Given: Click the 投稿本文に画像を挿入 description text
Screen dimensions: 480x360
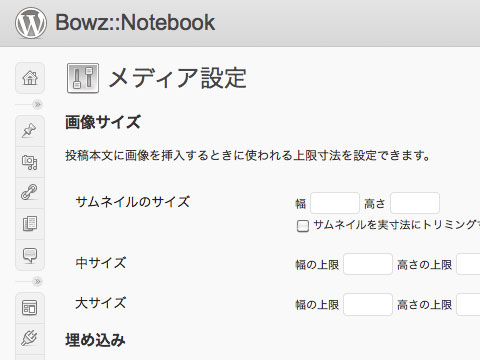Looking at the screenshot, I should tap(248, 155).
